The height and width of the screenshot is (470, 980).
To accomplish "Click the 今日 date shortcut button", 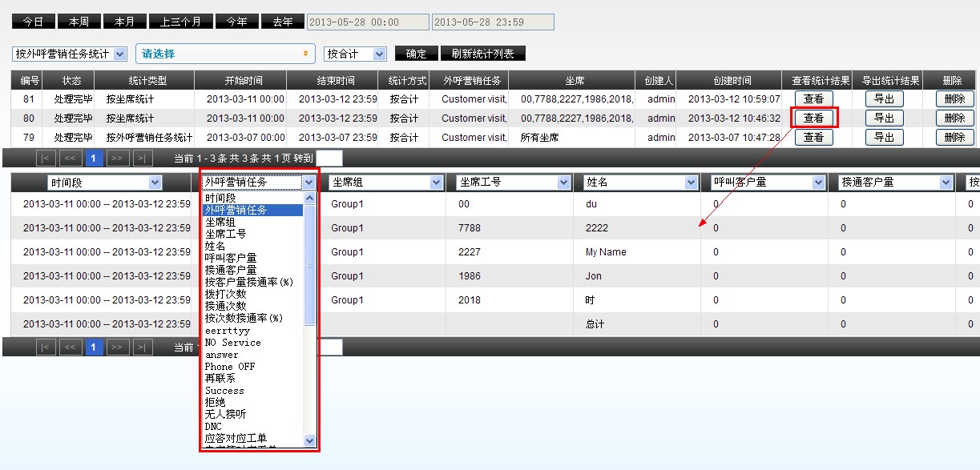I will [33, 22].
